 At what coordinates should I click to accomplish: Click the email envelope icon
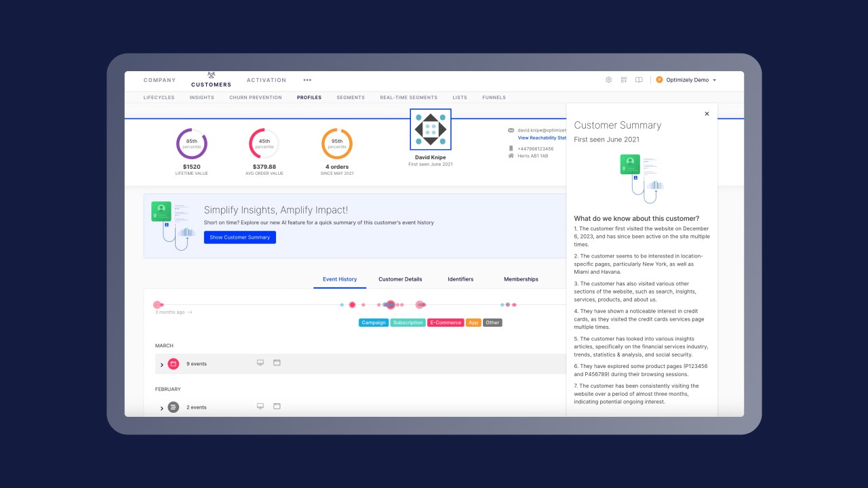click(x=511, y=130)
